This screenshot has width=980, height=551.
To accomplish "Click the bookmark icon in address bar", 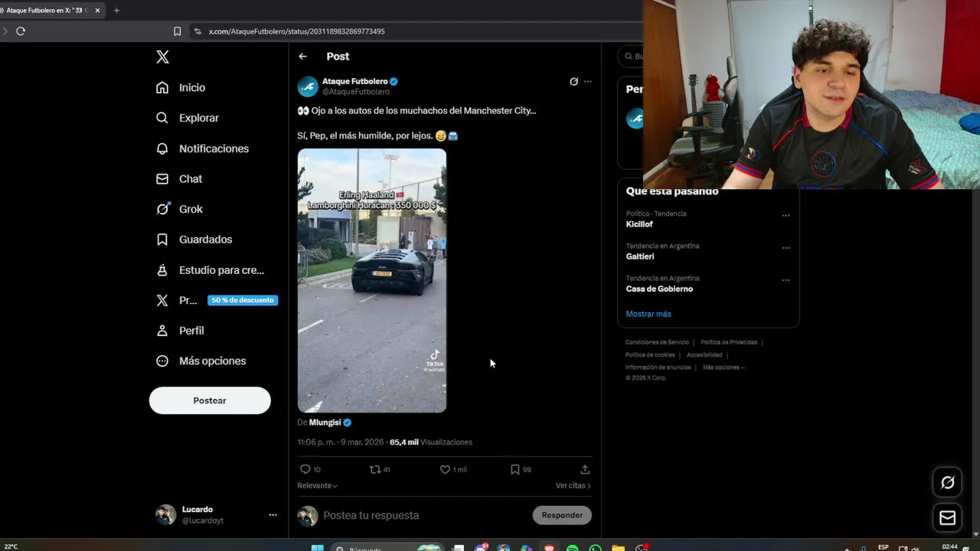I will [x=177, y=31].
